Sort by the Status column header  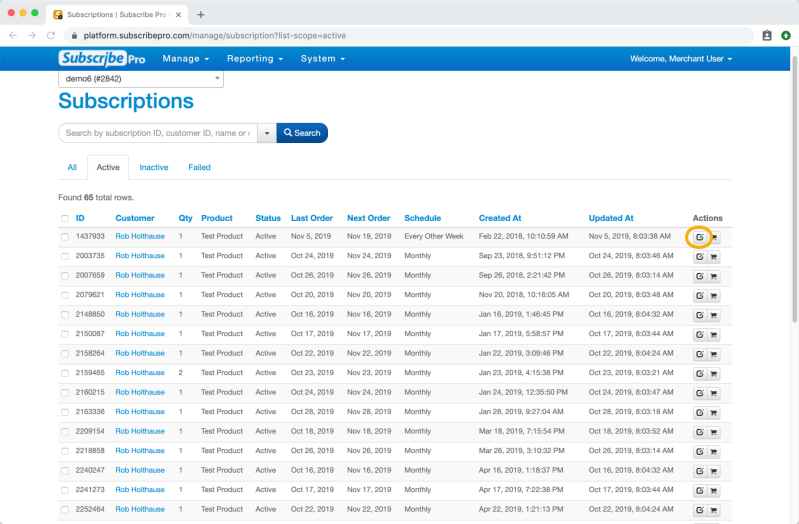[268, 218]
